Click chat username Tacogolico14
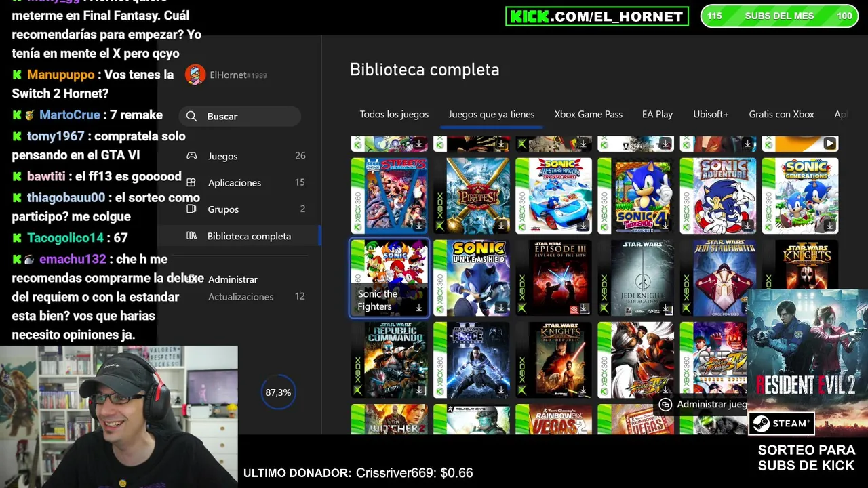868x488 pixels. [x=66, y=238]
